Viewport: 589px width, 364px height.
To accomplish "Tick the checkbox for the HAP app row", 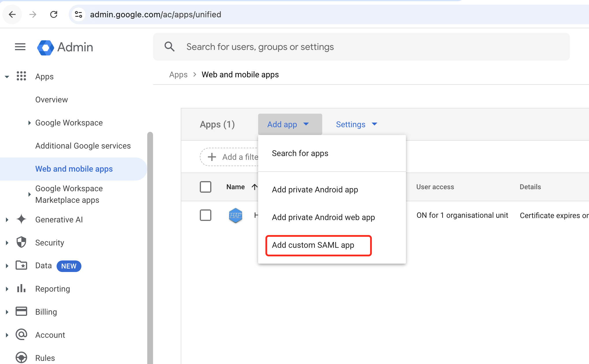I will coord(206,215).
